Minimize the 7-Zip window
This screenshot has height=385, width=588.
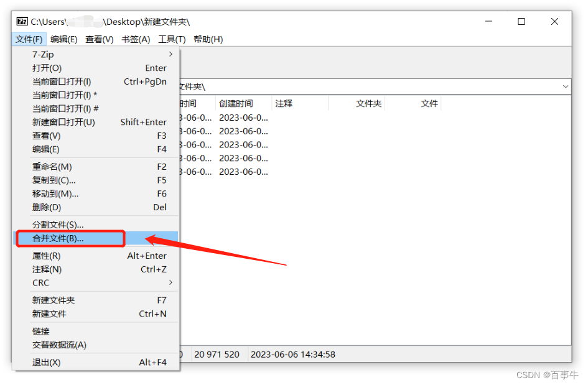click(x=488, y=21)
